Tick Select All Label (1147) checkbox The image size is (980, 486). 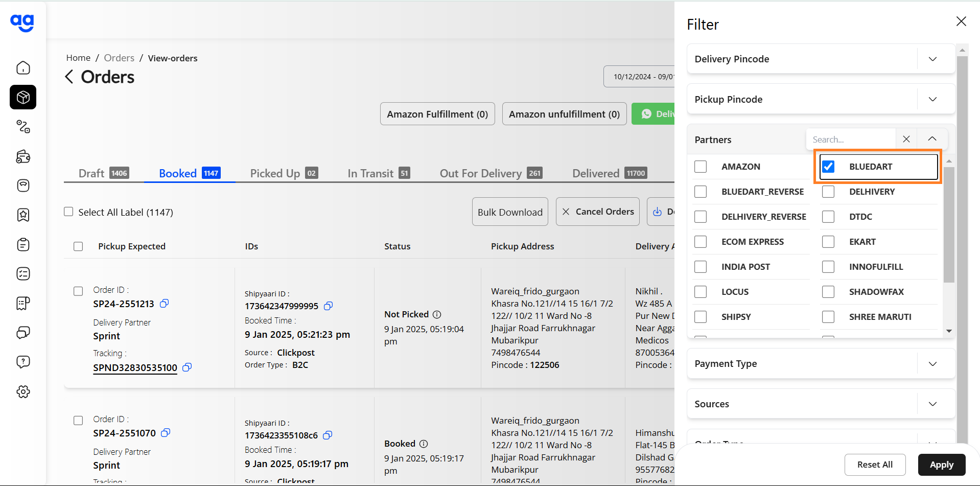(68, 212)
